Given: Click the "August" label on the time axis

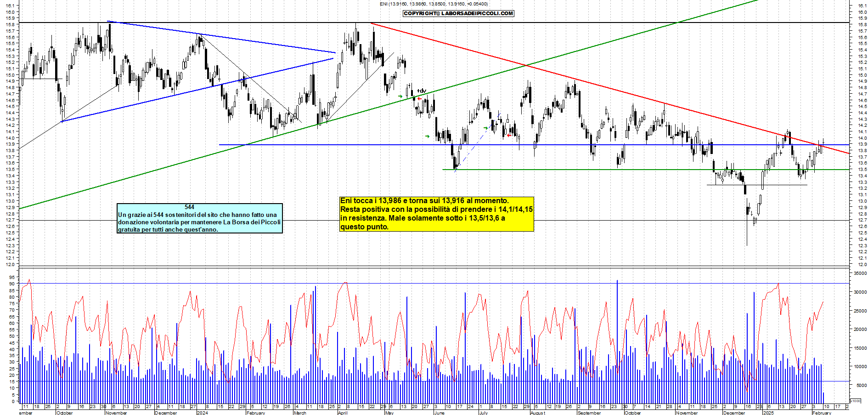Looking at the screenshot, I should pyautogui.click(x=538, y=413).
